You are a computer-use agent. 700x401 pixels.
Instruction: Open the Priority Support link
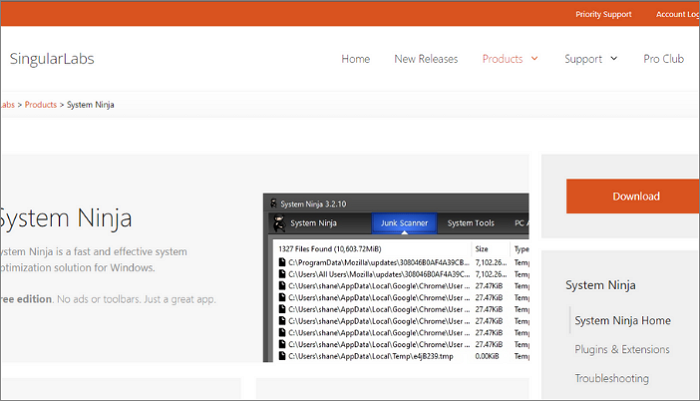coord(604,14)
